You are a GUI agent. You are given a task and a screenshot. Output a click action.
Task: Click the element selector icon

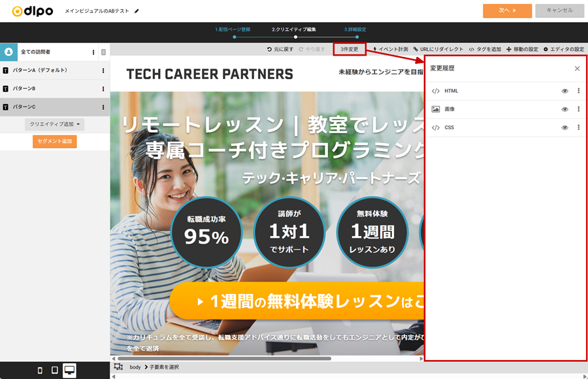point(118,367)
